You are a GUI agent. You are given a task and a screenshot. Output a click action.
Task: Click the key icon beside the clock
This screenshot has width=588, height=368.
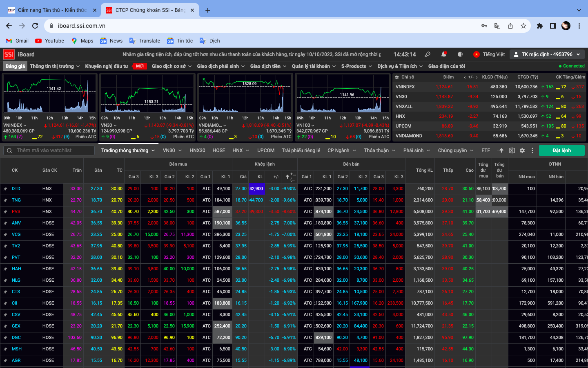coord(428,54)
